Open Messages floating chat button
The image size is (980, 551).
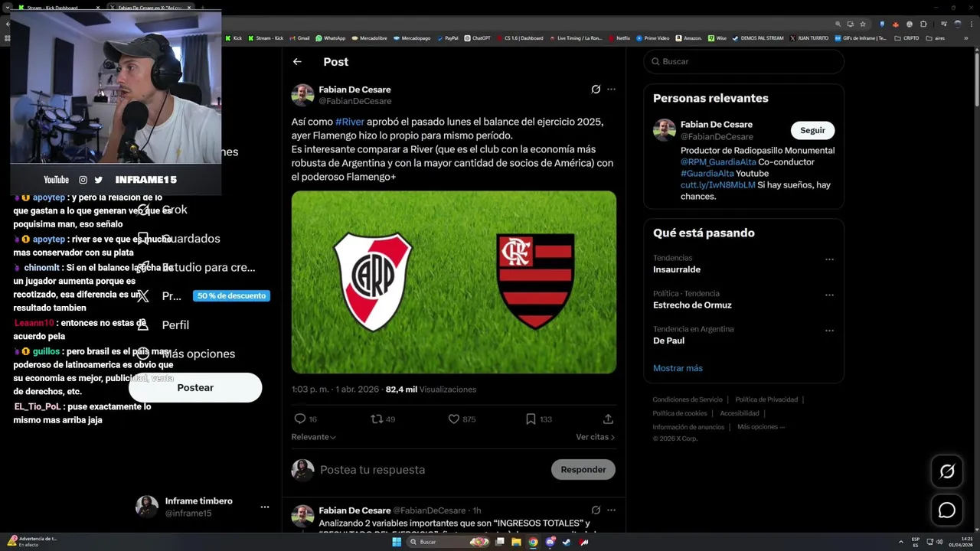coord(947,510)
